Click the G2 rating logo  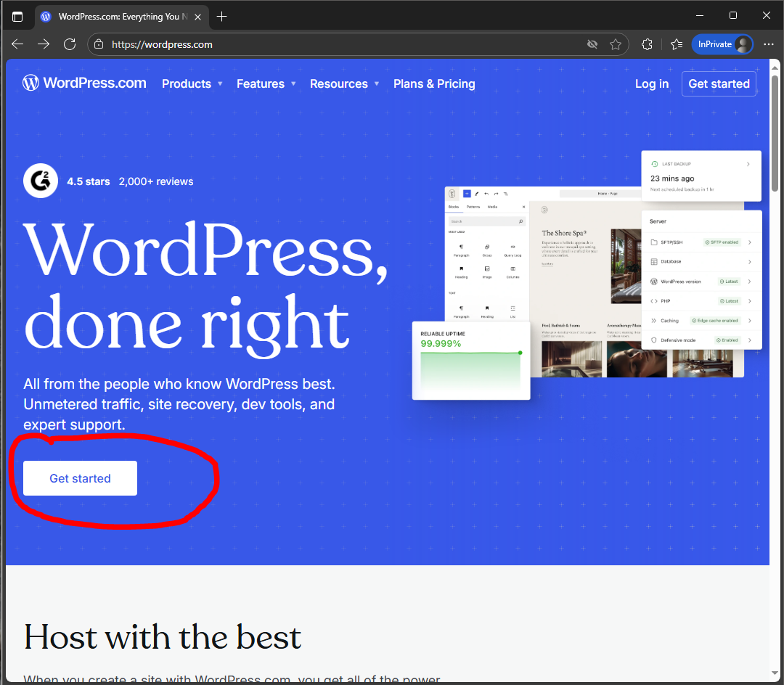click(x=41, y=181)
